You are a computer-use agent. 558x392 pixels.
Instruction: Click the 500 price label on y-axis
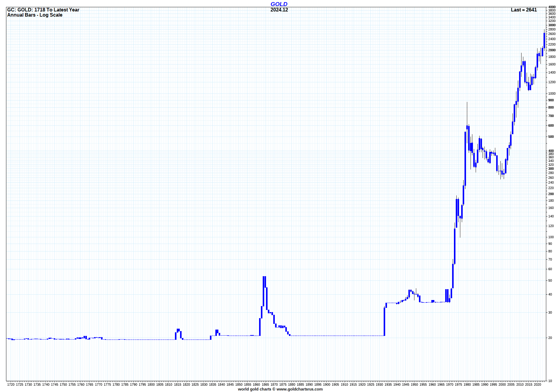click(x=551, y=137)
